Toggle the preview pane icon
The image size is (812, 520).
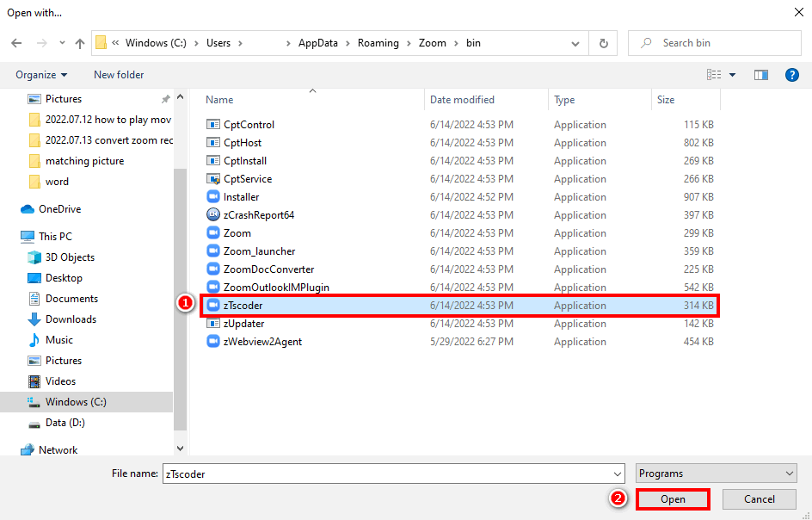(x=760, y=75)
